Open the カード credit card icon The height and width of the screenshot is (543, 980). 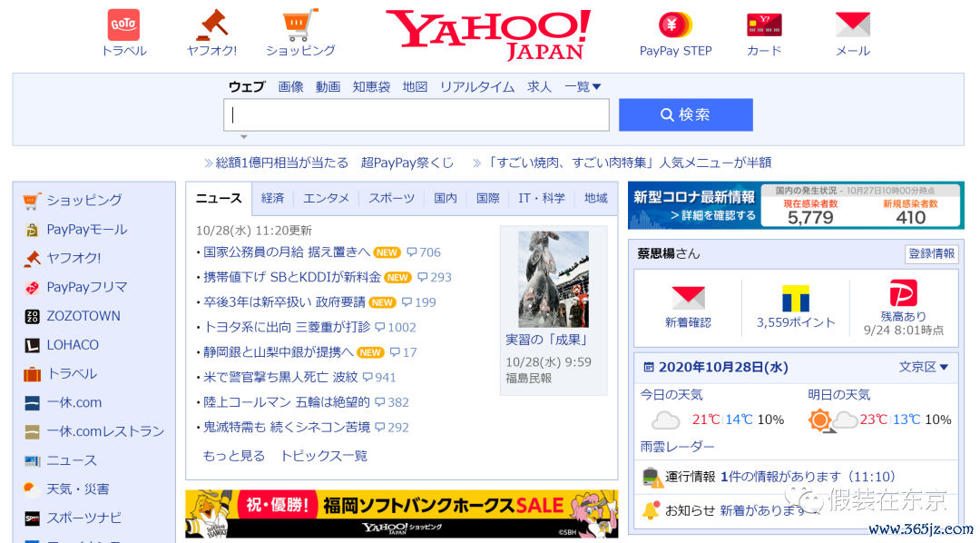(764, 25)
